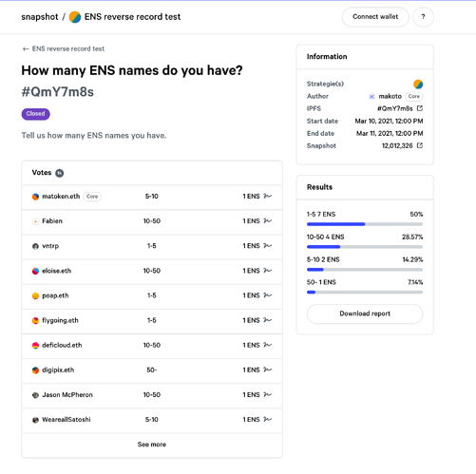Screen dimensions: 476x474
Task: Open signature icon for Fabien vote
Action: (x=268, y=221)
